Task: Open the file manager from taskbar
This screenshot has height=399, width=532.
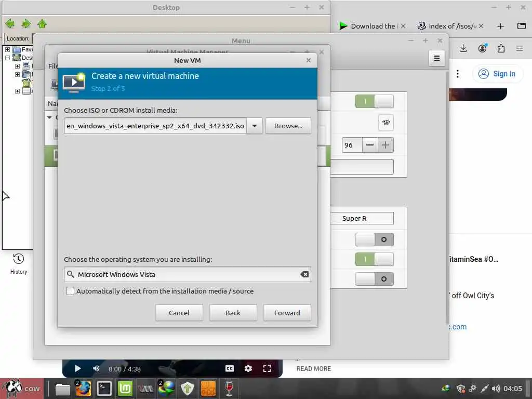Action: [x=63, y=389]
